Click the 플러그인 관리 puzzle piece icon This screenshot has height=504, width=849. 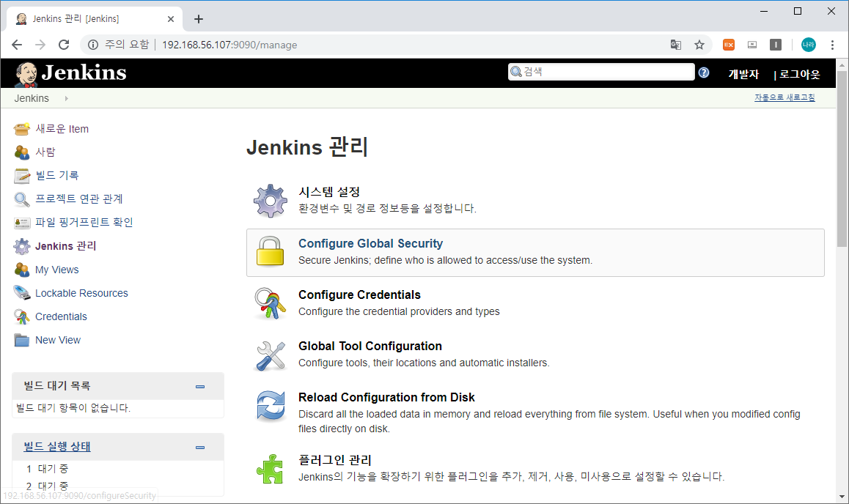pyautogui.click(x=271, y=469)
